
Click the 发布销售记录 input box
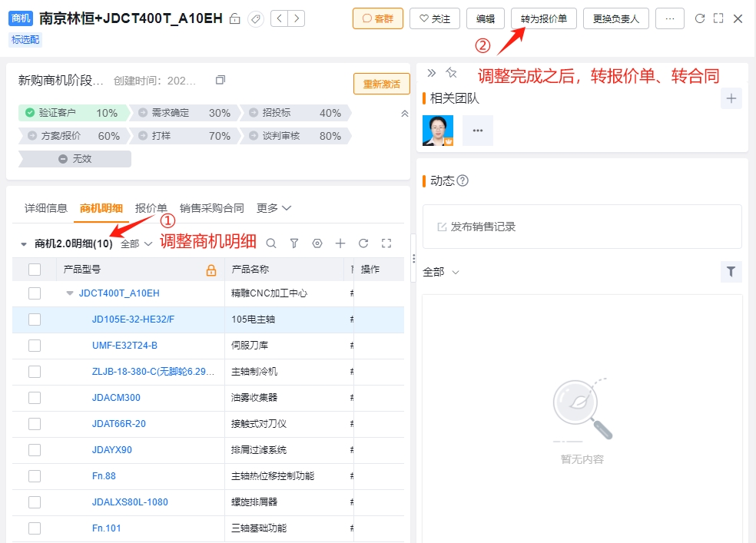(x=582, y=227)
